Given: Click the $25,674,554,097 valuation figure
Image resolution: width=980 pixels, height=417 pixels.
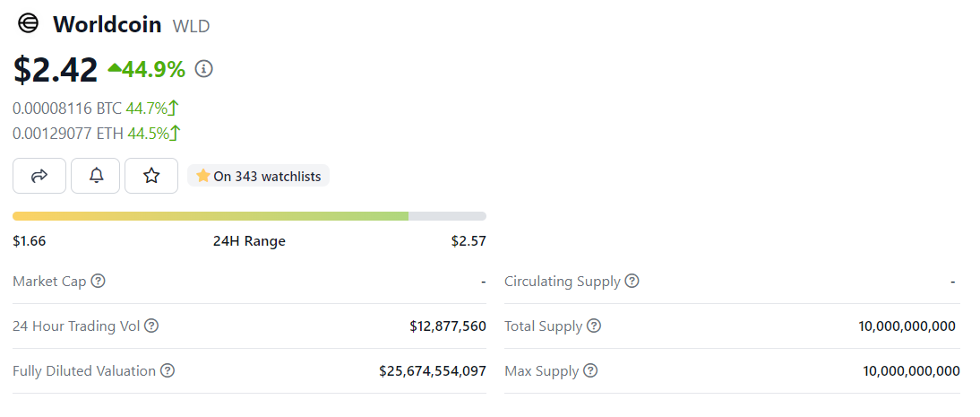Looking at the screenshot, I should pos(433,371).
